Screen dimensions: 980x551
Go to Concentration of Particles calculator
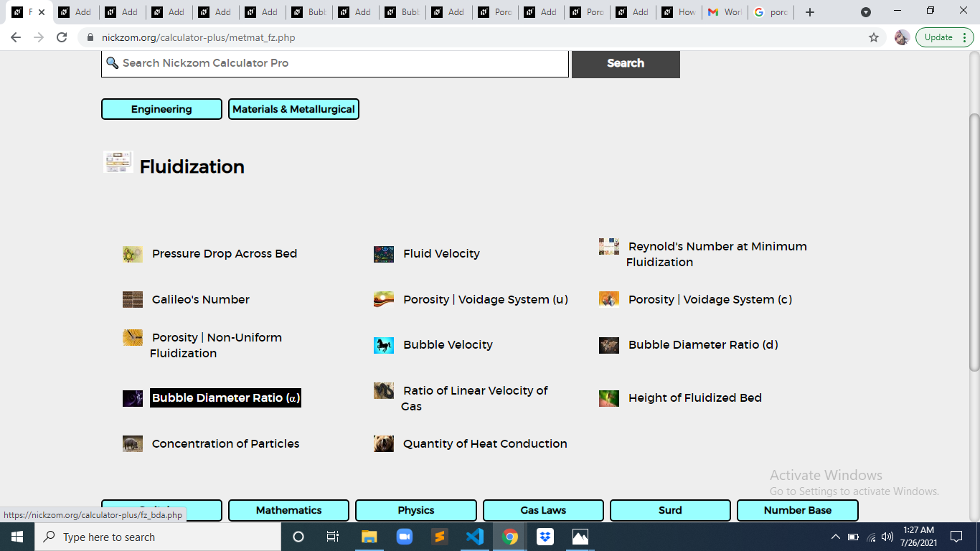(225, 443)
